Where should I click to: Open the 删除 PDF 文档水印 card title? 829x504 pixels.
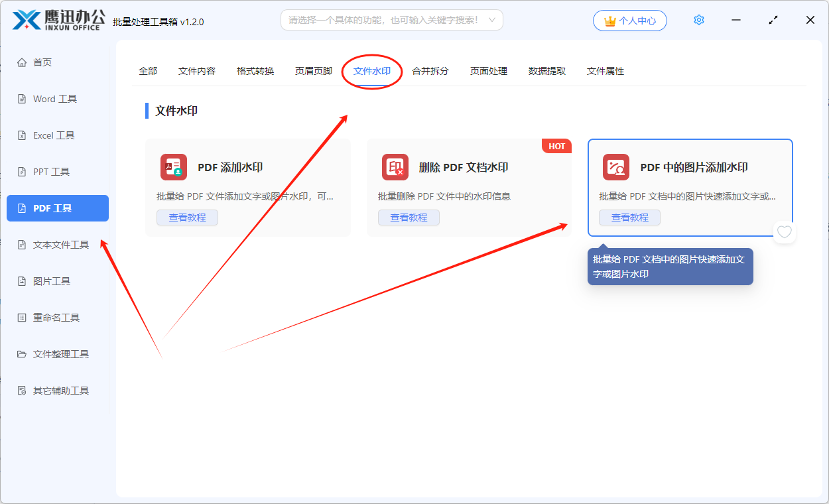point(464,167)
